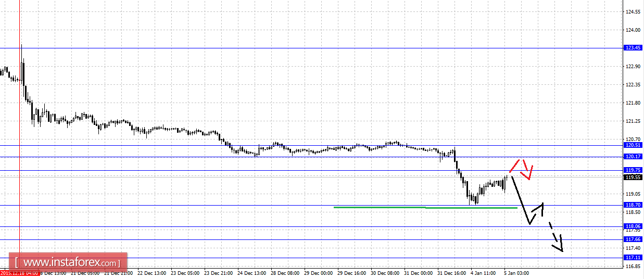This screenshot has width=644, height=279.
Task: Click the current price label 119.55
Action: (633, 177)
